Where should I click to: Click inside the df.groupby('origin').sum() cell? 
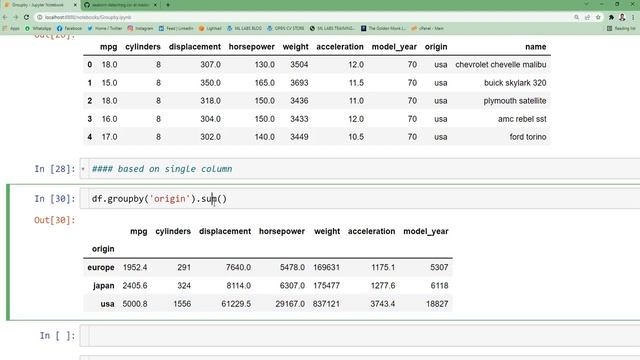click(360, 198)
